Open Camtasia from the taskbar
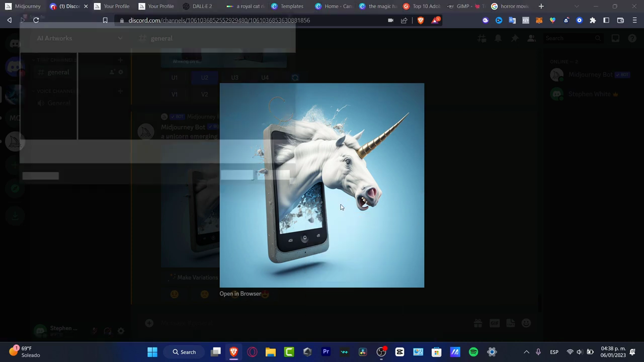The image size is (644, 362). coord(289,352)
